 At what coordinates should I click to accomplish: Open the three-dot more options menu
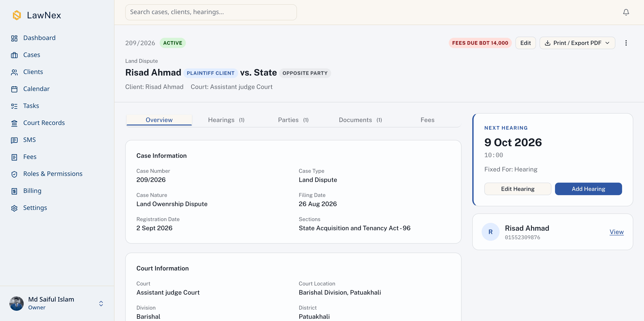point(626,43)
